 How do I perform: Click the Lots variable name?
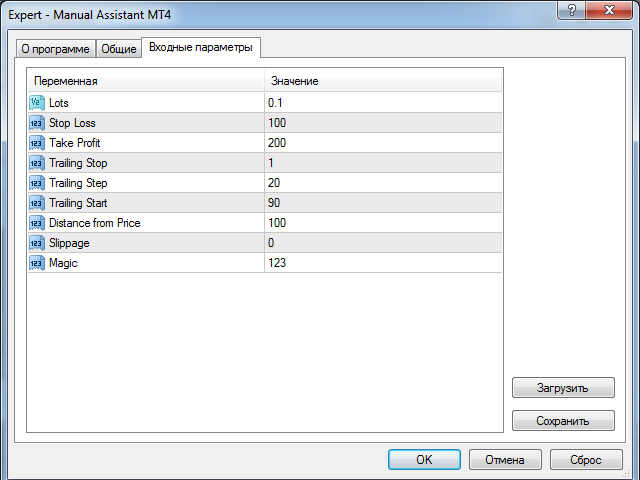click(x=59, y=103)
